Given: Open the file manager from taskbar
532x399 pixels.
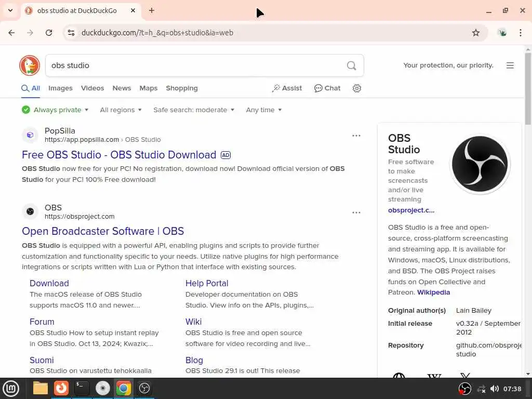Looking at the screenshot, I should click(41, 388).
